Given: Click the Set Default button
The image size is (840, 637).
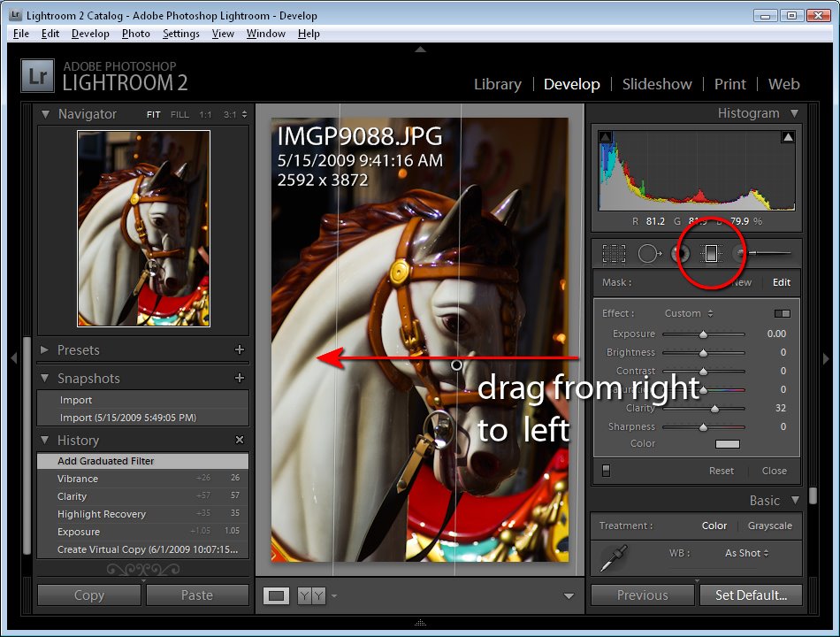Looking at the screenshot, I should click(x=751, y=595).
